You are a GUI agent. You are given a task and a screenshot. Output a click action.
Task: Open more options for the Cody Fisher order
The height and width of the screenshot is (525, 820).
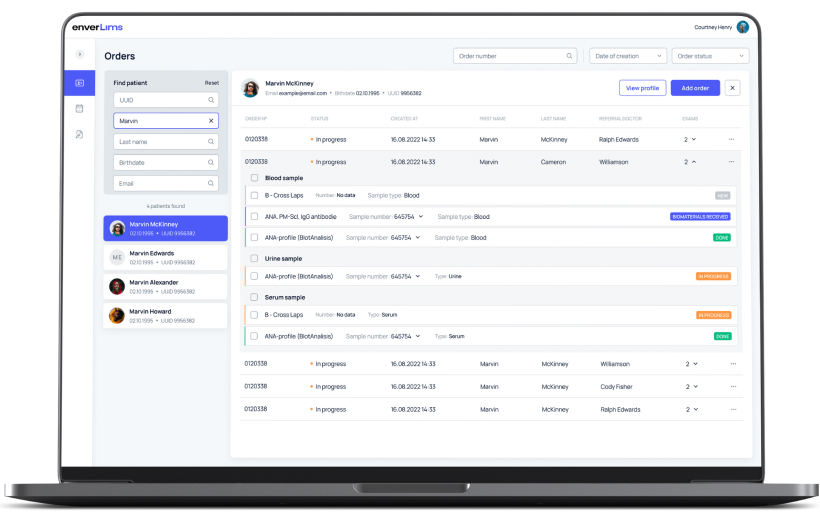pyautogui.click(x=731, y=387)
